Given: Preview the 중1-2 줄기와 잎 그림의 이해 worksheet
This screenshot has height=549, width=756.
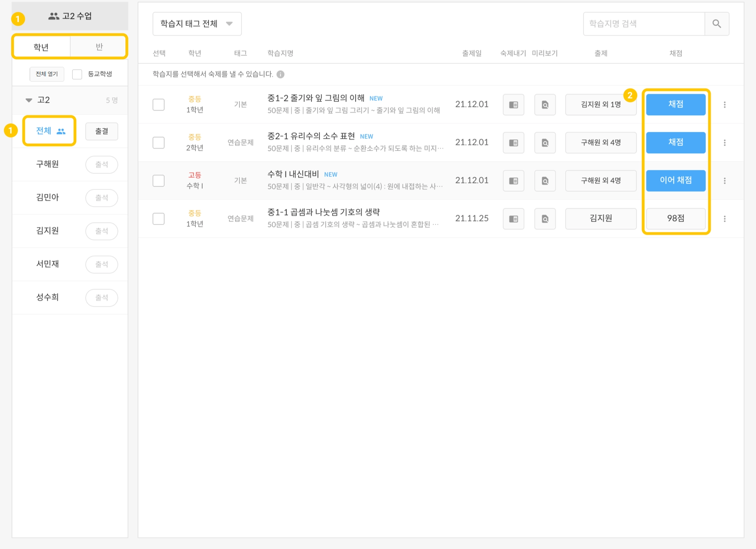Looking at the screenshot, I should coord(545,105).
